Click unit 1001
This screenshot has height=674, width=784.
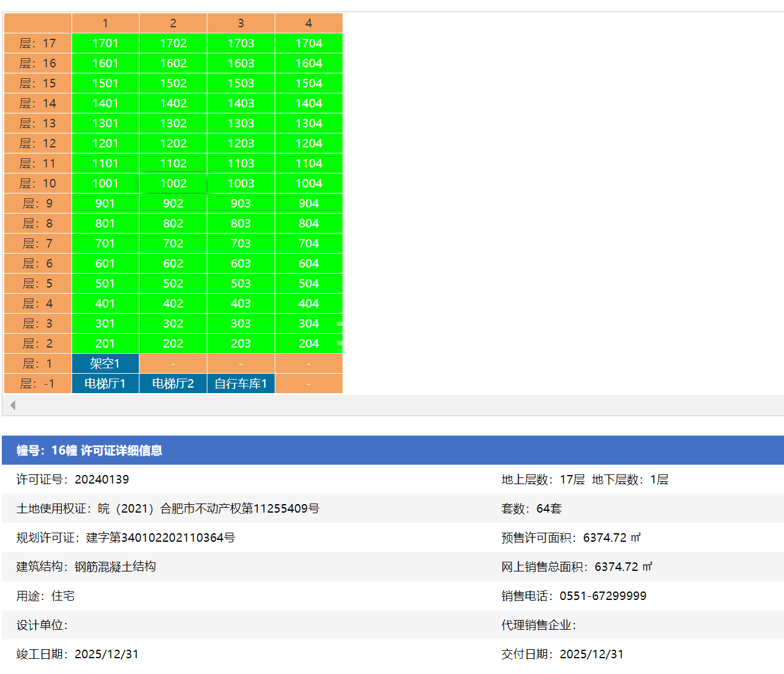tap(106, 183)
